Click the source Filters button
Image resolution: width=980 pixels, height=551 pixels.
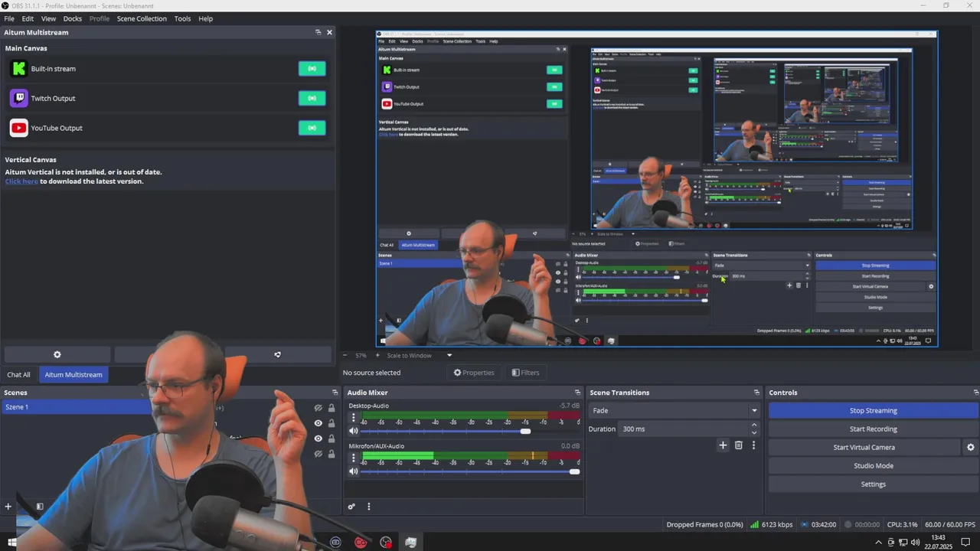(x=525, y=373)
